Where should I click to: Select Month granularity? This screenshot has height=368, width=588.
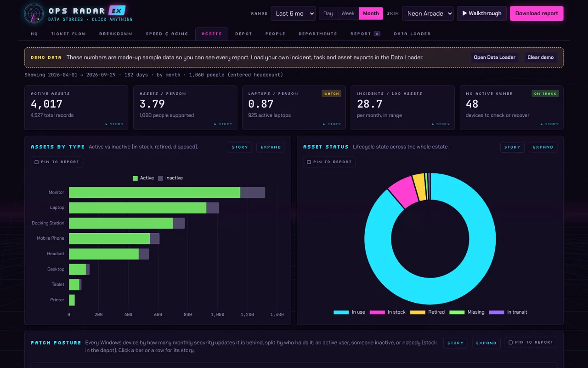pyautogui.click(x=371, y=13)
